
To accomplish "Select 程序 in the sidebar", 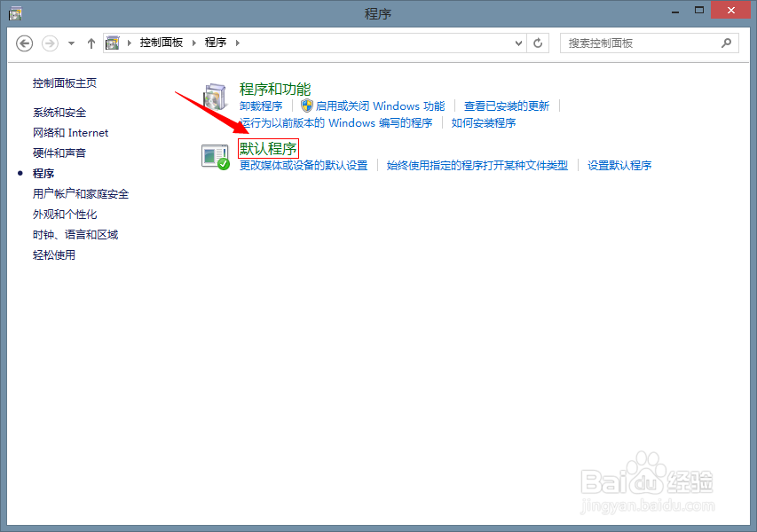I will (x=43, y=173).
